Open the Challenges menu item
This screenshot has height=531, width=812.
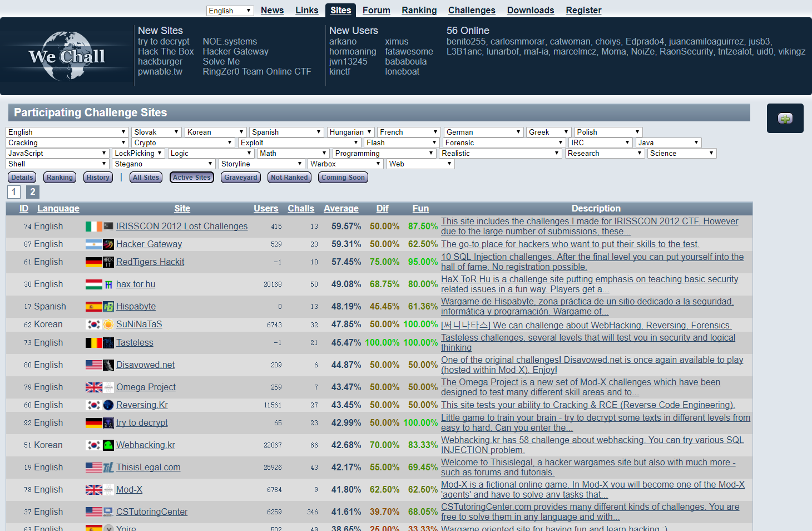click(x=472, y=10)
